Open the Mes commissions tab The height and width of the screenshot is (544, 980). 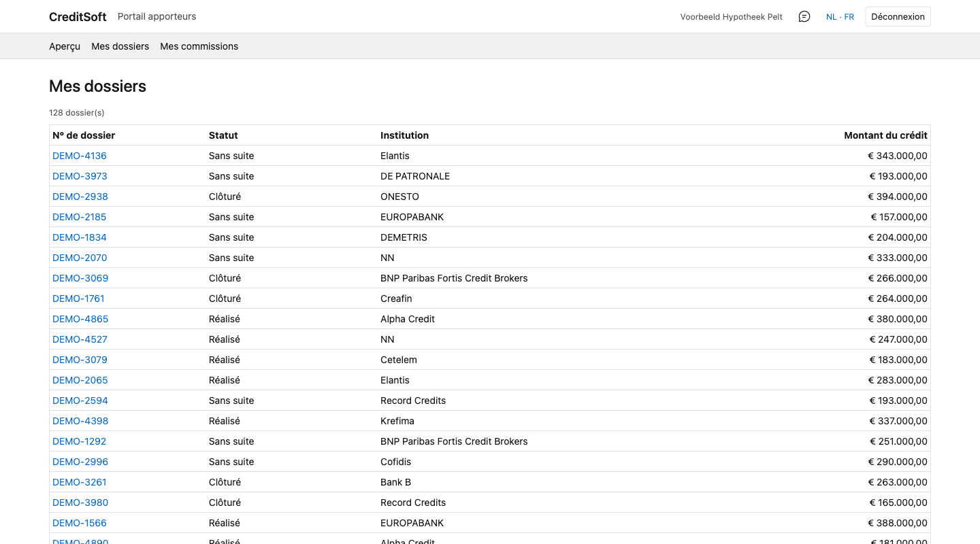point(199,46)
